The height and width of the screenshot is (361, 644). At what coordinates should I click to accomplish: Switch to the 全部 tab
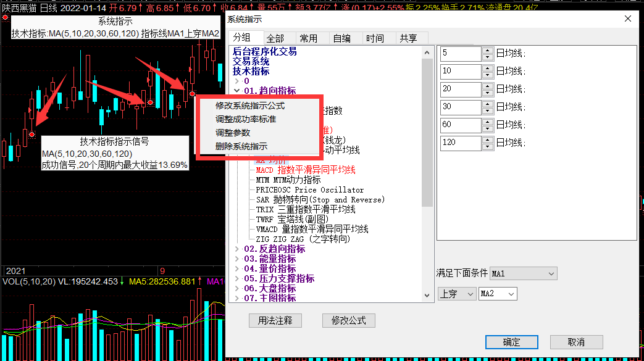(x=275, y=38)
